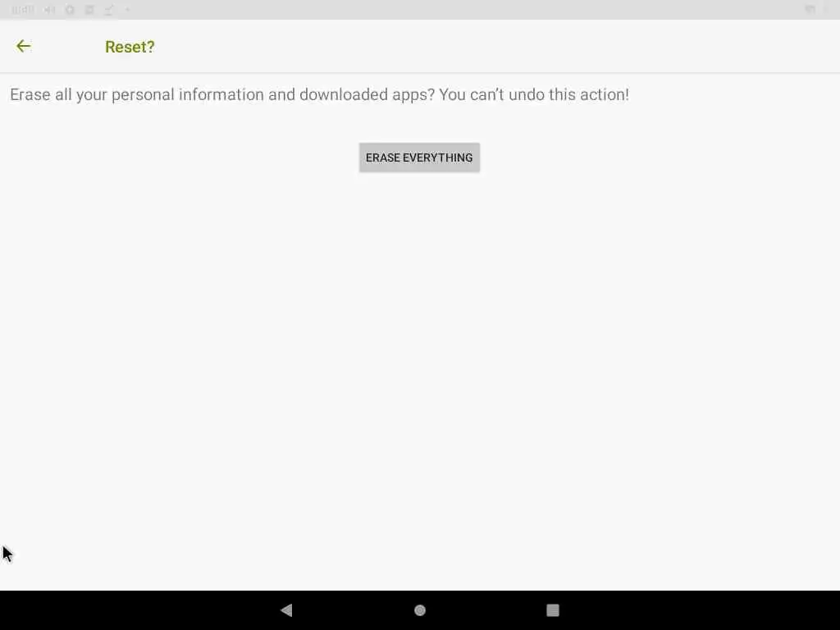Screen dimensions: 840x630
Task: Click the "Reset?" page title
Action: click(130, 47)
